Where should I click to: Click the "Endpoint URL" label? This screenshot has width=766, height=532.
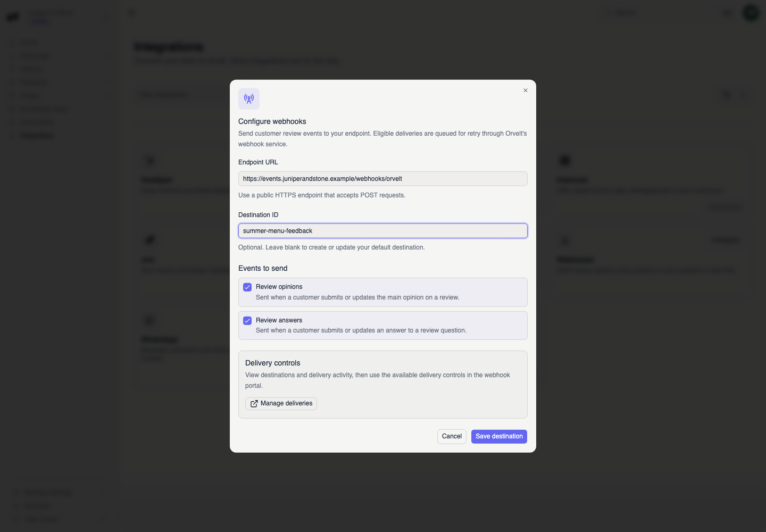(x=258, y=162)
